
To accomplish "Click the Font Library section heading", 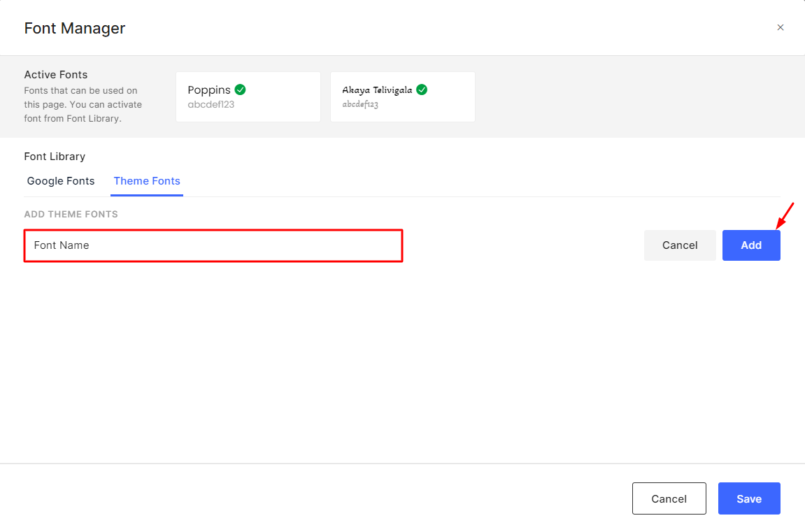I will [55, 157].
